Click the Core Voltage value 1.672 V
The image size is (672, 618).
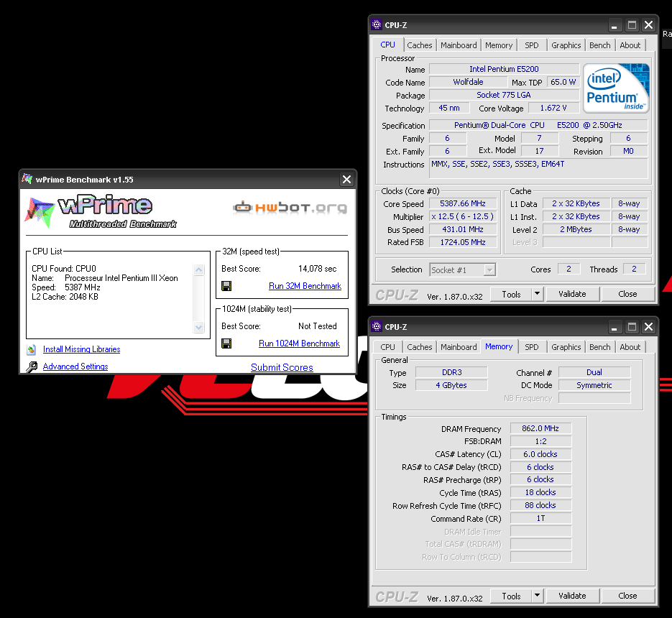(553, 108)
